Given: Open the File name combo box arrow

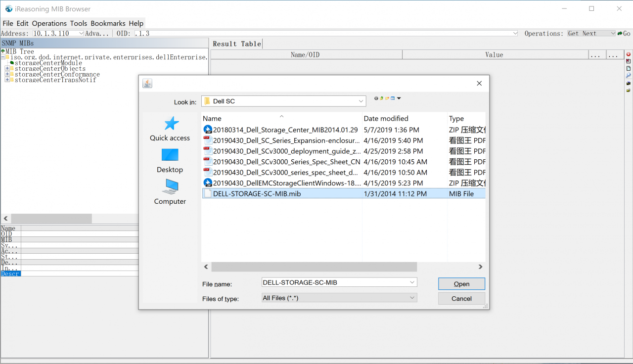Looking at the screenshot, I should point(412,282).
